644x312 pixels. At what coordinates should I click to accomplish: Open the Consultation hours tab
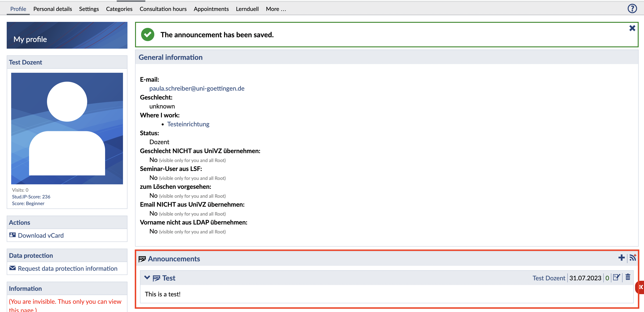pyautogui.click(x=163, y=9)
